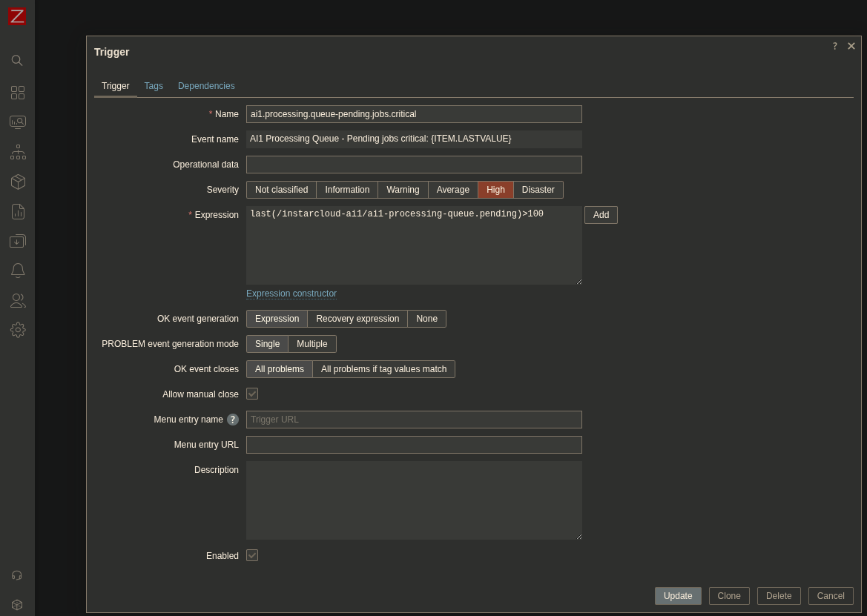Open the Users sidebar icon

click(x=18, y=300)
